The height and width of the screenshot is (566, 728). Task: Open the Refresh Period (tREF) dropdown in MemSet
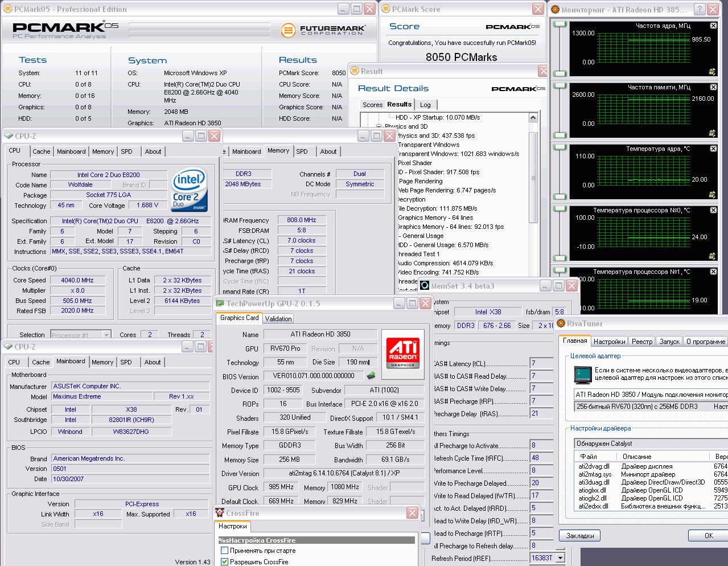coord(560,558)
